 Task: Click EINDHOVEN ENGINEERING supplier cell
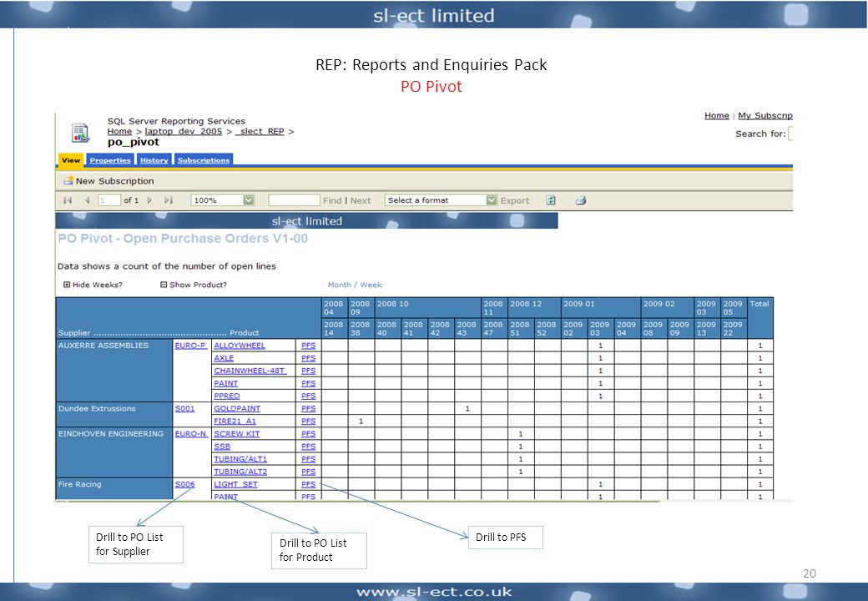pyautogui.click(x=114, y=452)
